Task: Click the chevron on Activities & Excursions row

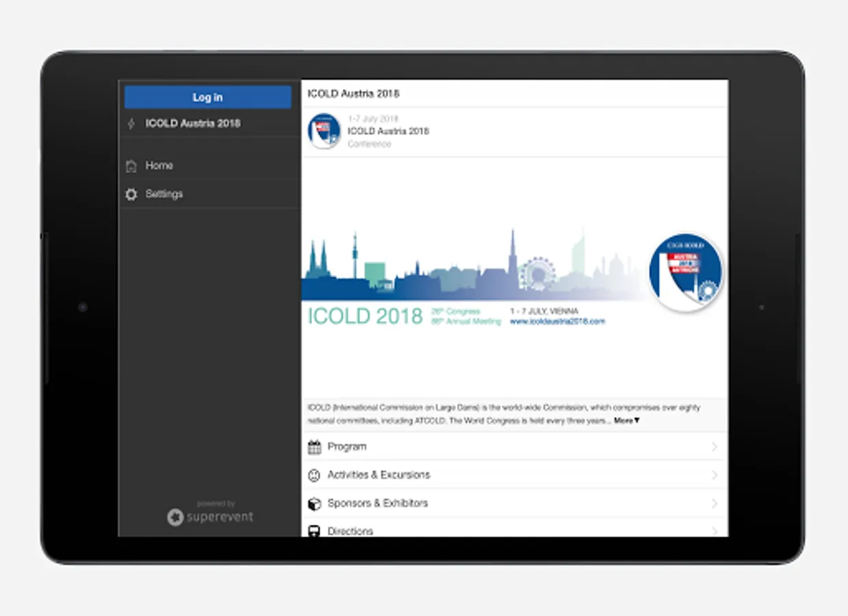Action: (714, 475)
